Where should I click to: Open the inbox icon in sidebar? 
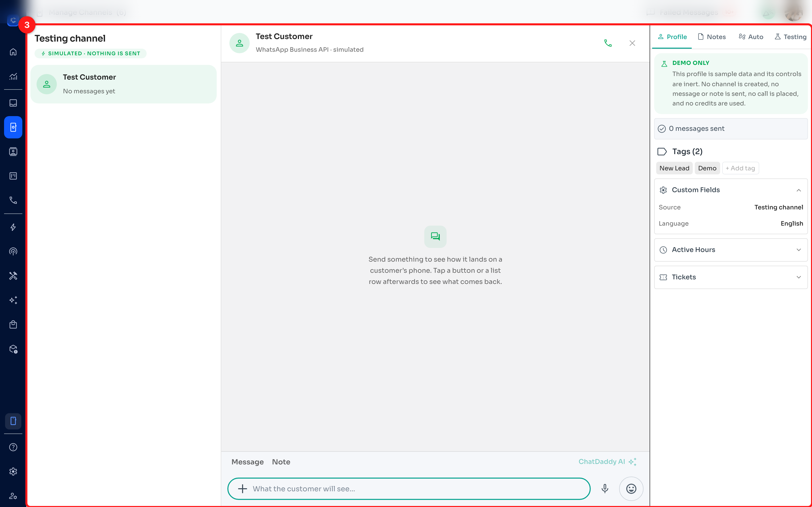tap(13, 103)
